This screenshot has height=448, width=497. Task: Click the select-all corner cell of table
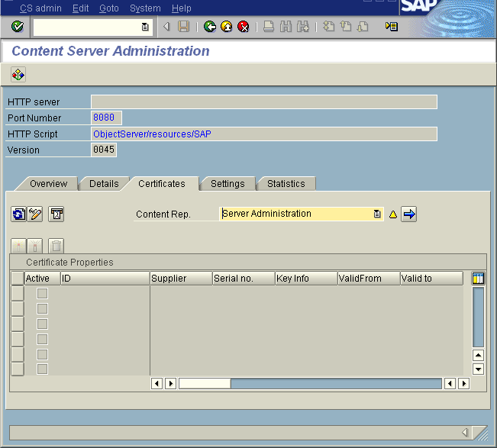[x=18, y=278]
